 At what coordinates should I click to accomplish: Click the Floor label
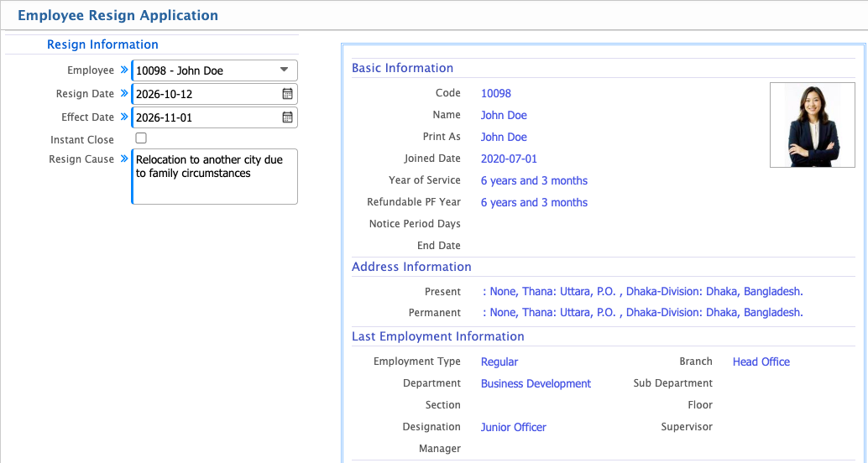[x=700, y=405]
